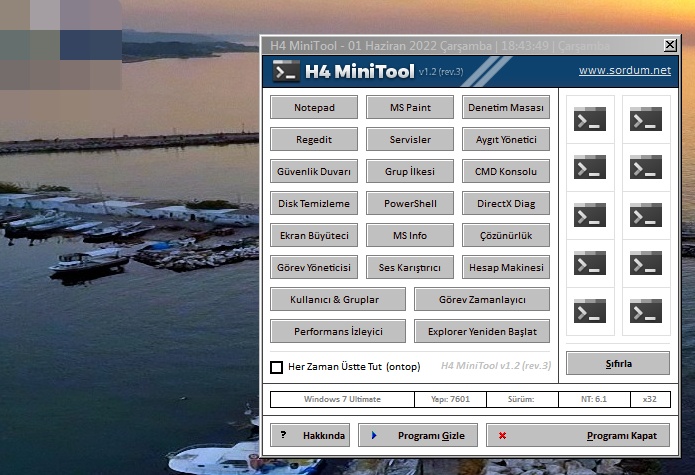Launch Regedit
This screenshot has width=695, height=475.
tap(314, 139)
